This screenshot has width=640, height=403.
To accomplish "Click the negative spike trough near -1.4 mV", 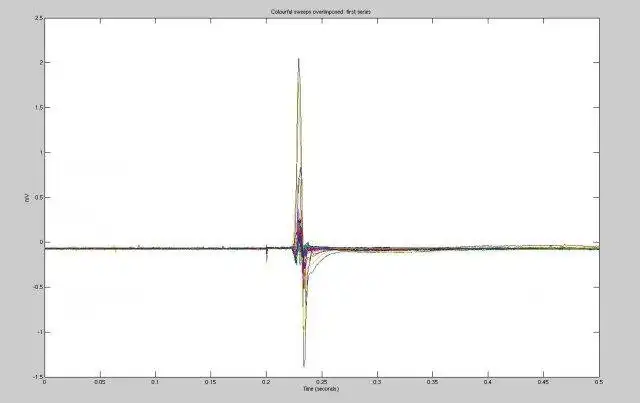I will pyautogui.click(x=304, y=365).
